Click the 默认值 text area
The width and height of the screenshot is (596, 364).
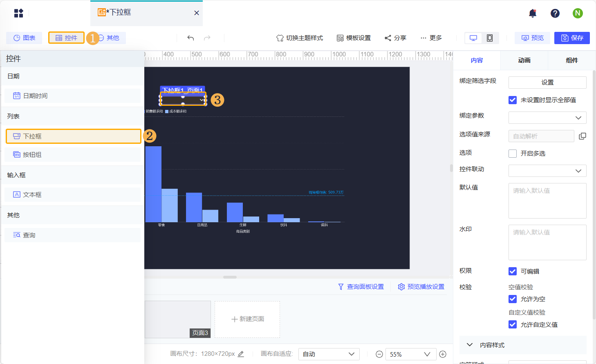(547, 201)
